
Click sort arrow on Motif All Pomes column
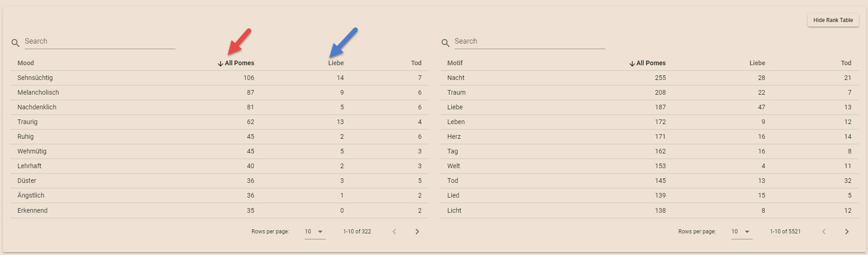pyautogui.click(x=632, y=63)
